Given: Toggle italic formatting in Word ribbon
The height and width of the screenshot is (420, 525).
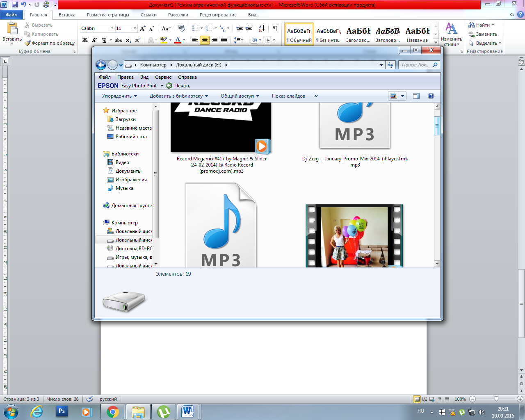Looking at the screenshot, I should click(94, 40).
